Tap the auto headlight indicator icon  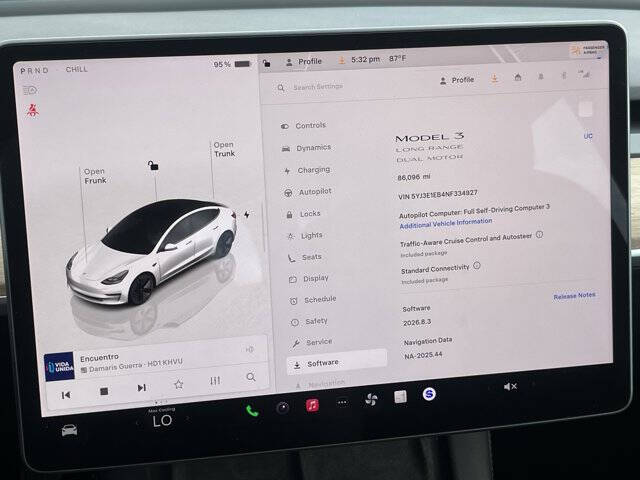click(30, 90)
